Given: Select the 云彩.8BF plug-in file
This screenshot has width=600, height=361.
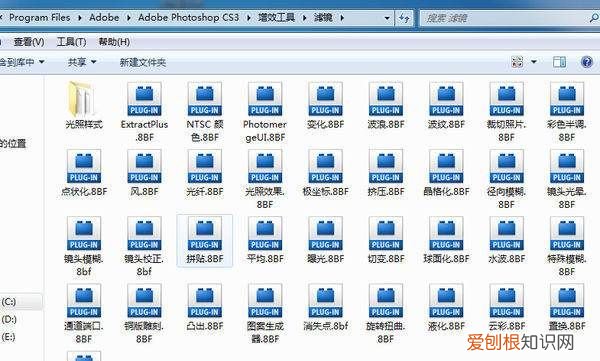Looking at the screenshot, I should (x=506, y=307).
